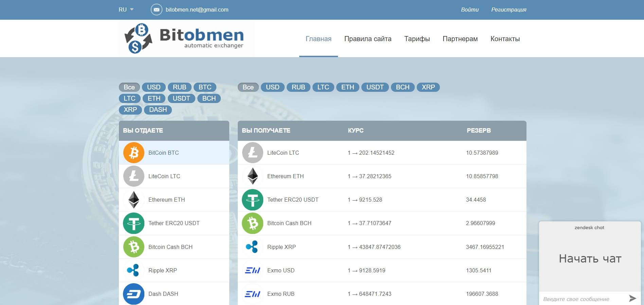This screenshot has height=305, width=644.
Task: Click the КУРС column header
Action: click(356, 130)
